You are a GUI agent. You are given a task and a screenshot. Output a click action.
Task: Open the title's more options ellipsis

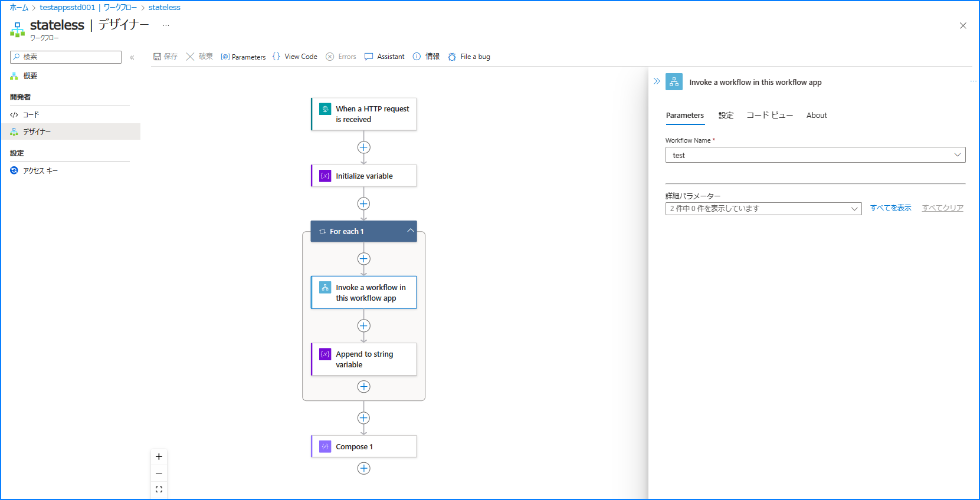tap(166, 25)
